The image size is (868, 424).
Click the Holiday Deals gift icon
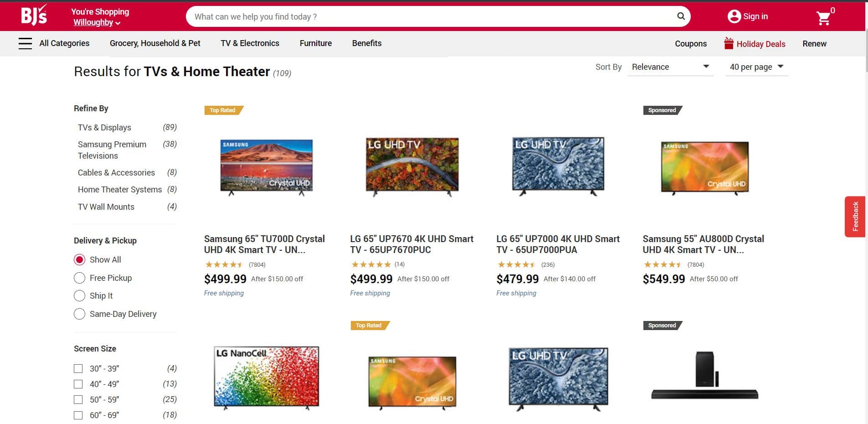point(729,43)
